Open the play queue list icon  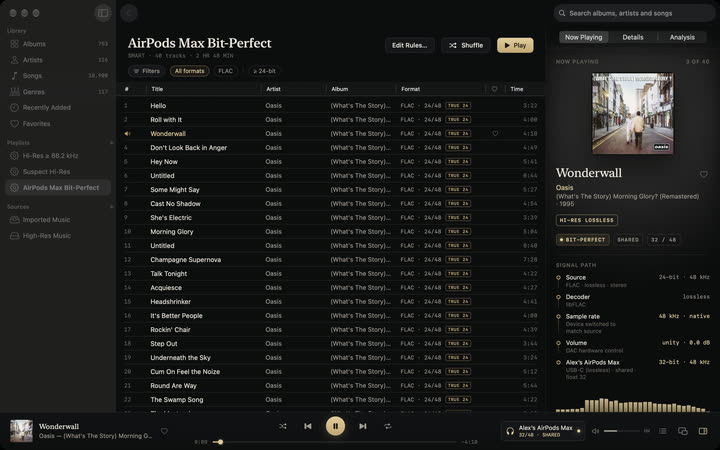(x=663, y=431)
